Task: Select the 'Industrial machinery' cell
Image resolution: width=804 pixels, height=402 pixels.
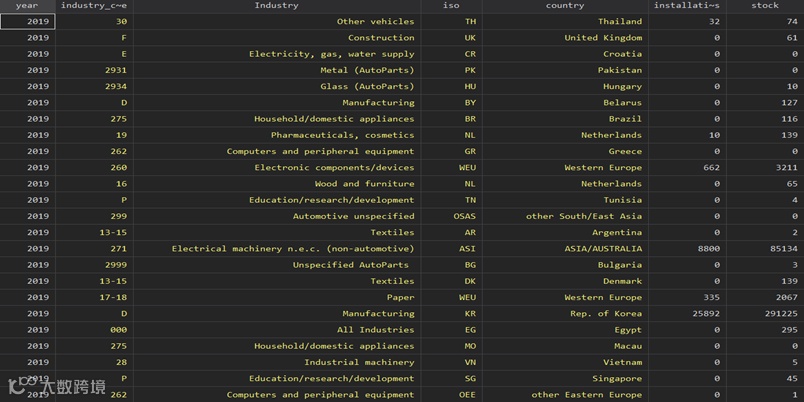Action: coord(277,363)
